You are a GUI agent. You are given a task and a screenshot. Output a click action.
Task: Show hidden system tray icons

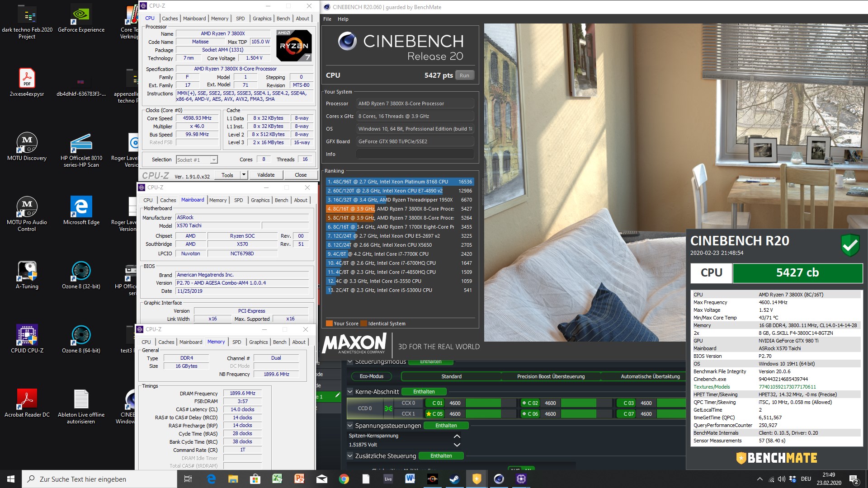(760, 479)
